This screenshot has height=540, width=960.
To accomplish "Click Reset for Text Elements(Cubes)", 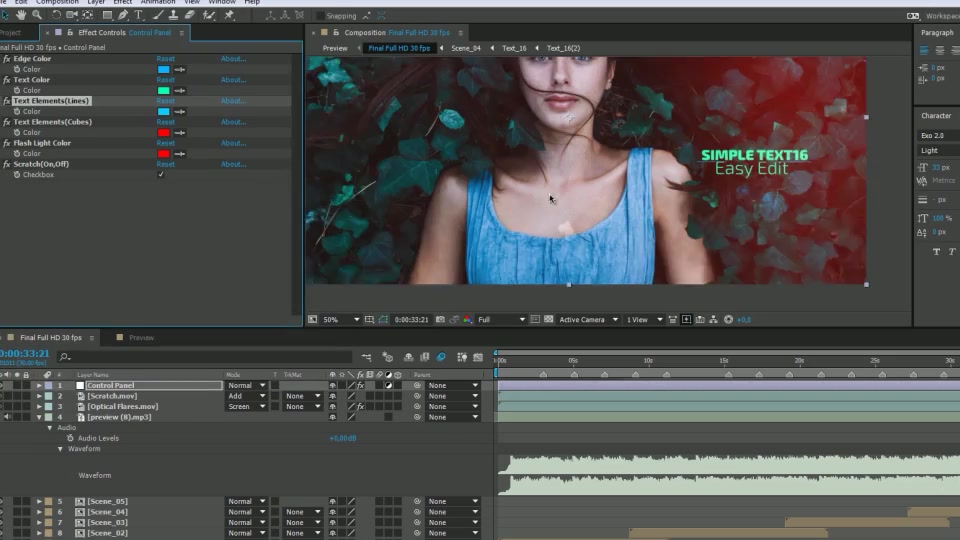I will click(165, 122).
